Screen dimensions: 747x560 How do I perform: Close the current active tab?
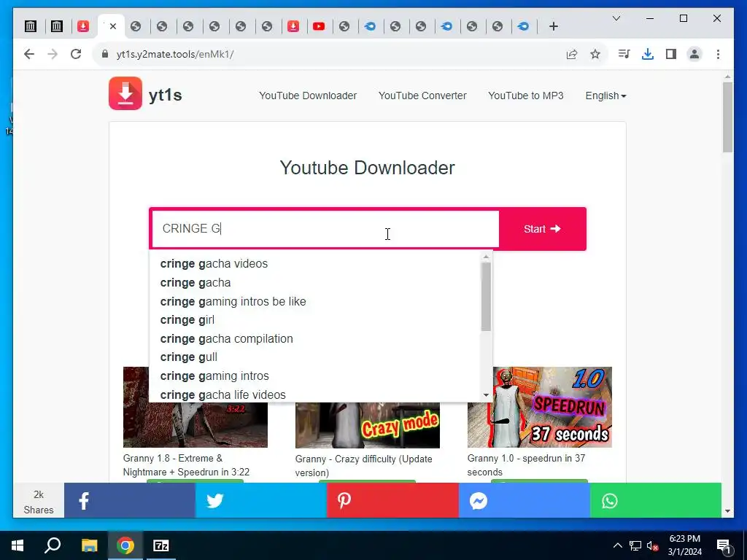(113, 27)
